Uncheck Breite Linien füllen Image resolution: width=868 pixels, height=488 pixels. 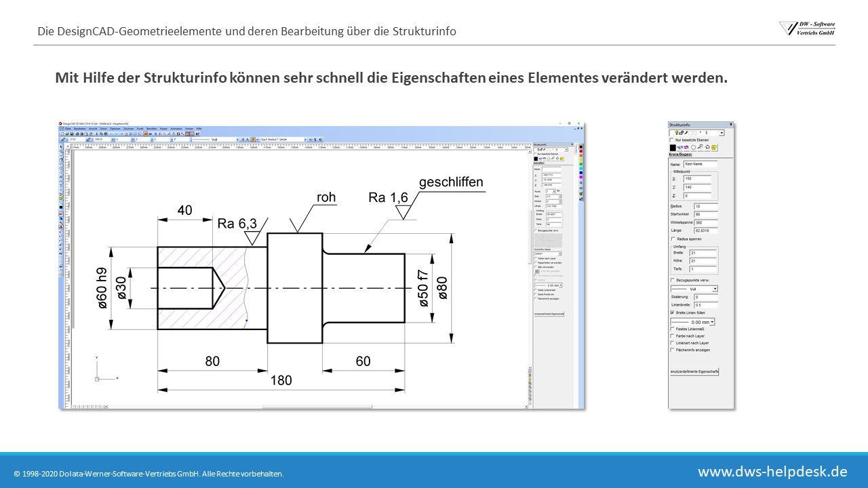pos(672,312)
